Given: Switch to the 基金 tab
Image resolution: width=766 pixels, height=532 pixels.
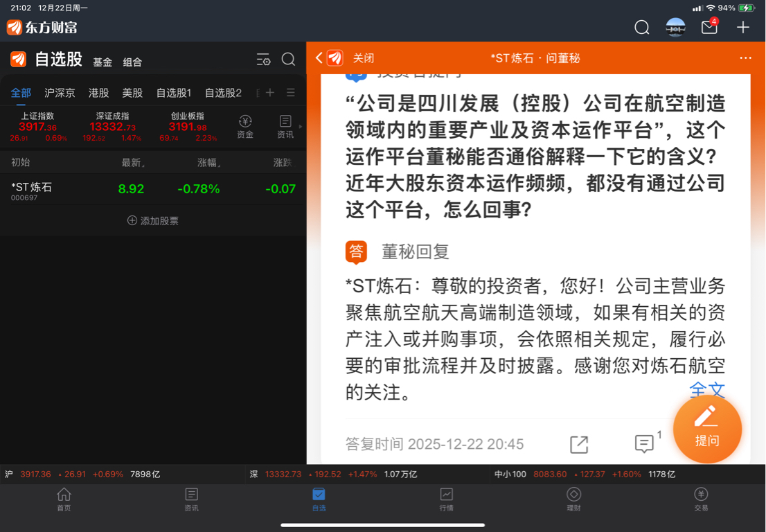Looking at the screenshot, I should (x=103, y=62).
